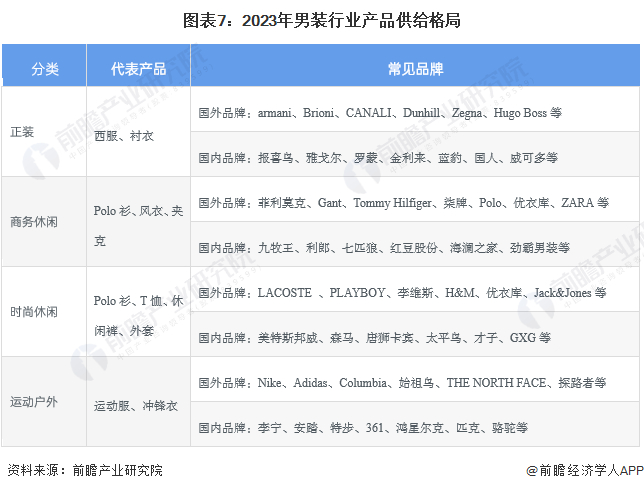644x491 pixels.
Task: Select the 分类 column header
Action: [x=44, y=65]
